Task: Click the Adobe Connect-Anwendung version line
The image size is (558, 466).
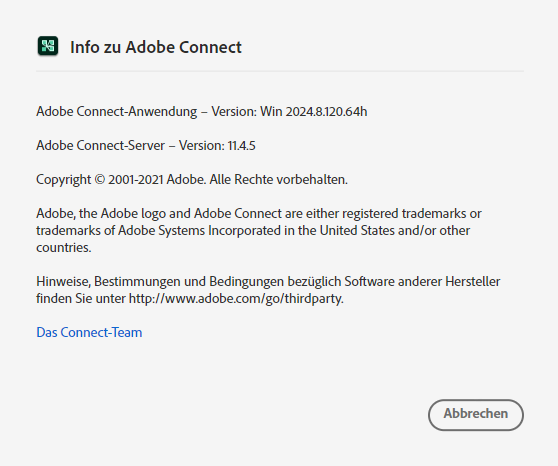Action: (x=202, y=112)
